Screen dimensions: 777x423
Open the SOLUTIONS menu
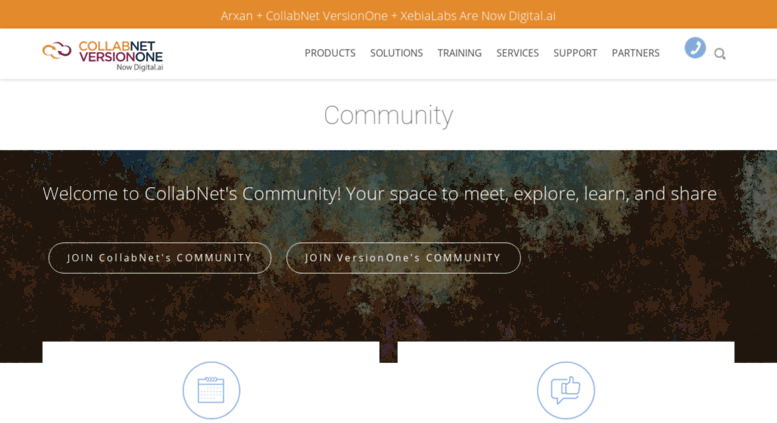[x=396, y=53]
